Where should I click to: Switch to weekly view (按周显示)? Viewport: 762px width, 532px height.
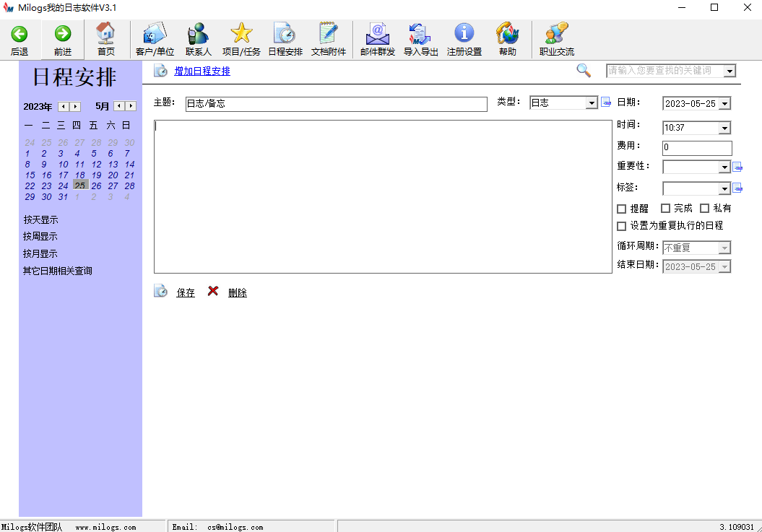click(x=40, y=237)
